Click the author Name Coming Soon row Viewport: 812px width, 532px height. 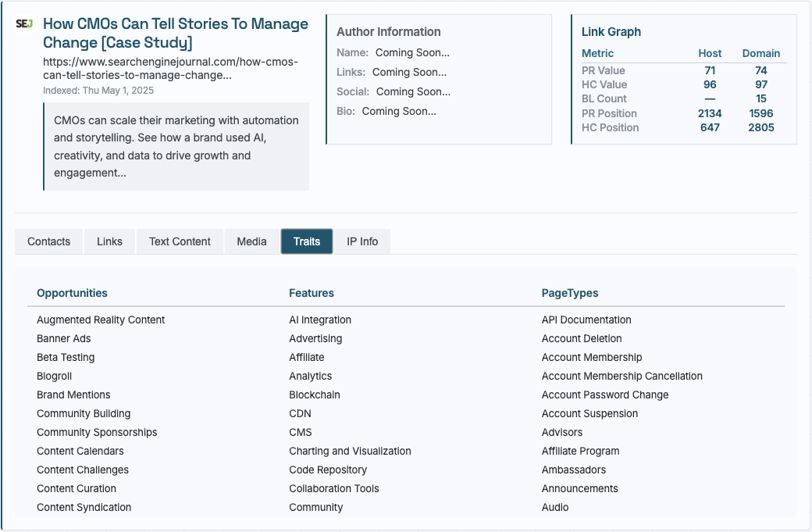(x=393, y=53)
